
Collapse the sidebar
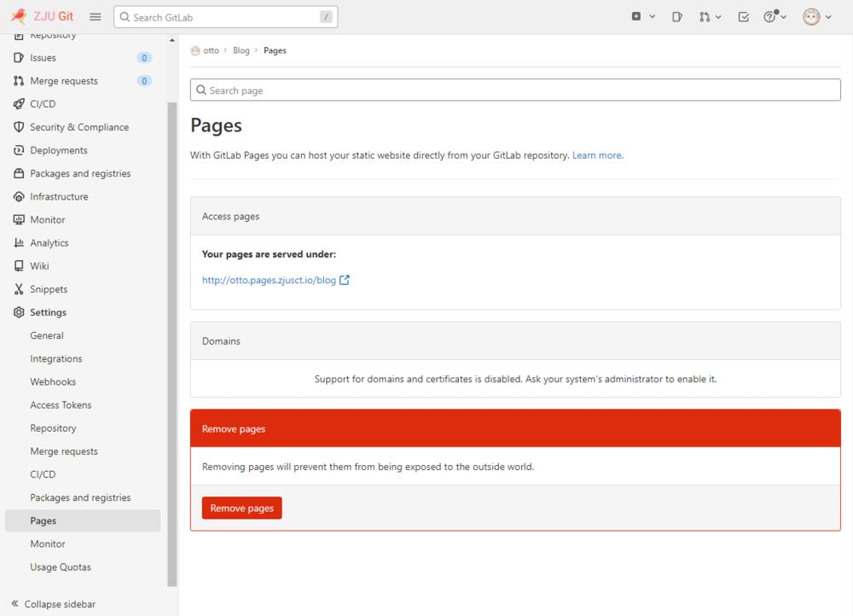click(53, 604)
